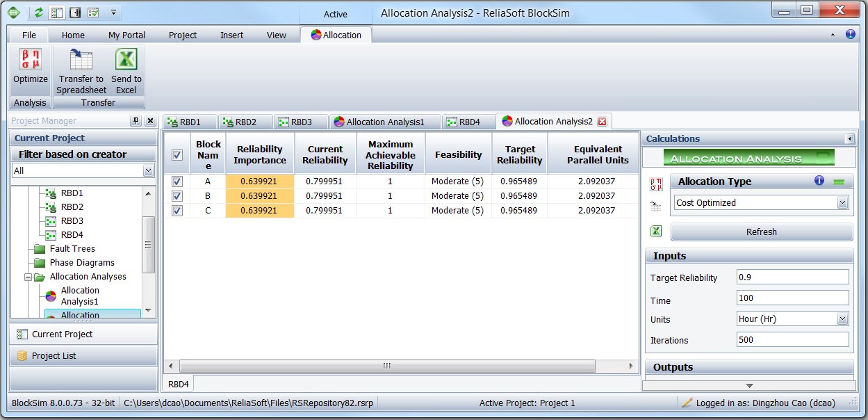Toggle the select-all checkbox in table header
Screen dimensions: 868x420
[x=177, y=155]
